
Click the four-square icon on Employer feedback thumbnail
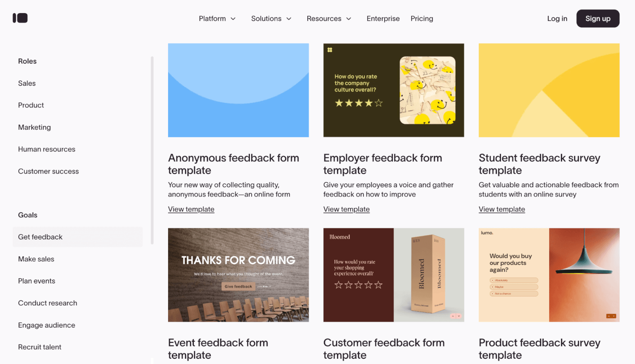[x=331, y=50]
